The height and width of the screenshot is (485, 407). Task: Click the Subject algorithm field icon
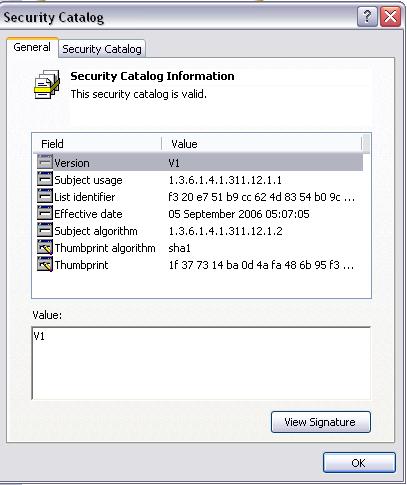click(x=45, y=230)
